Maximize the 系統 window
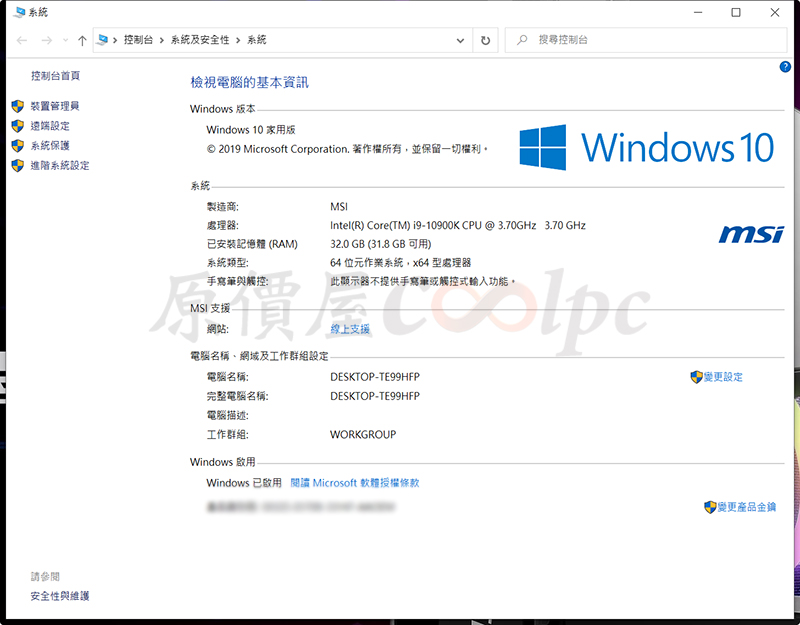The height and width of the screenshot is (625, 800). 736,12
